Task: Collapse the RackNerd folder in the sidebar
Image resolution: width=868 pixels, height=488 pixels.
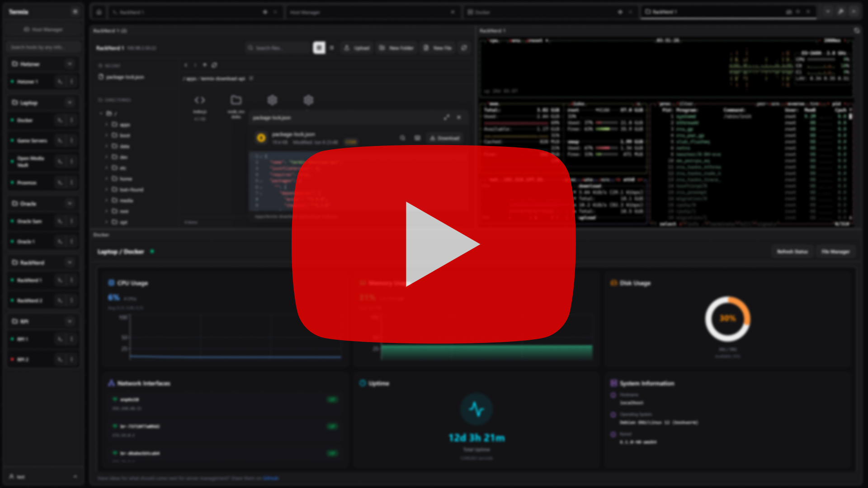Action: coord(70,263)
